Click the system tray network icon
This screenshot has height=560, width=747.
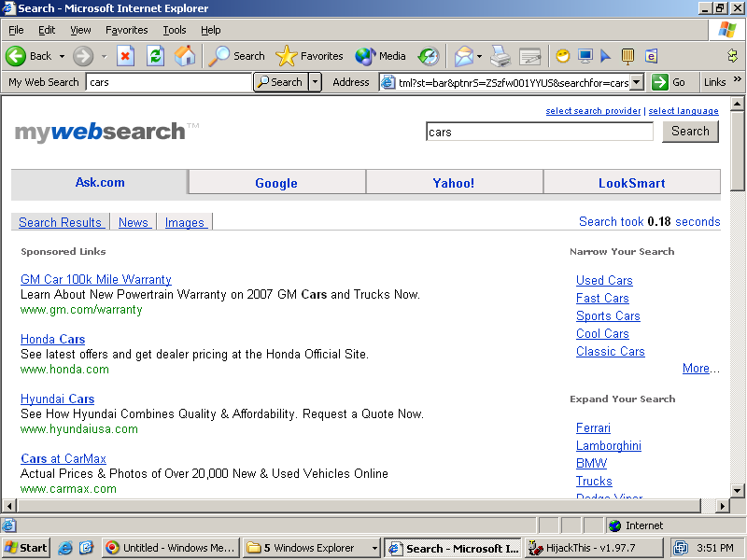(x=681, y=548)
